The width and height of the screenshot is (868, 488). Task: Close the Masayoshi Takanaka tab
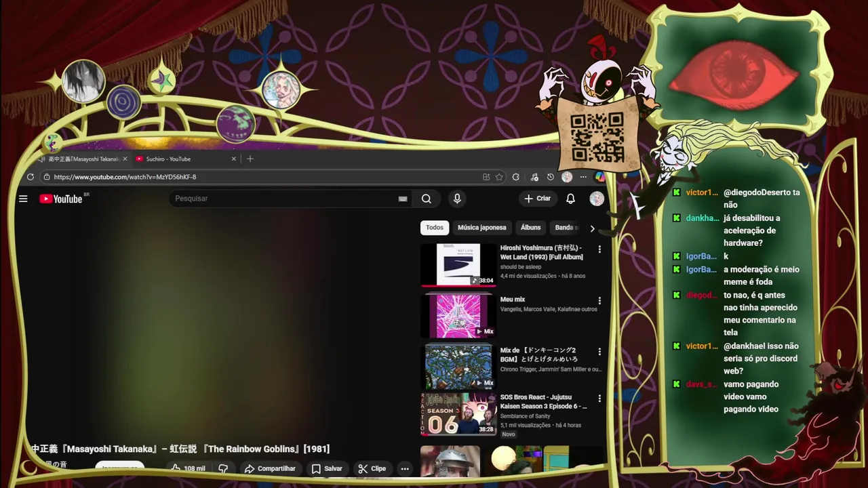[125, 159]
